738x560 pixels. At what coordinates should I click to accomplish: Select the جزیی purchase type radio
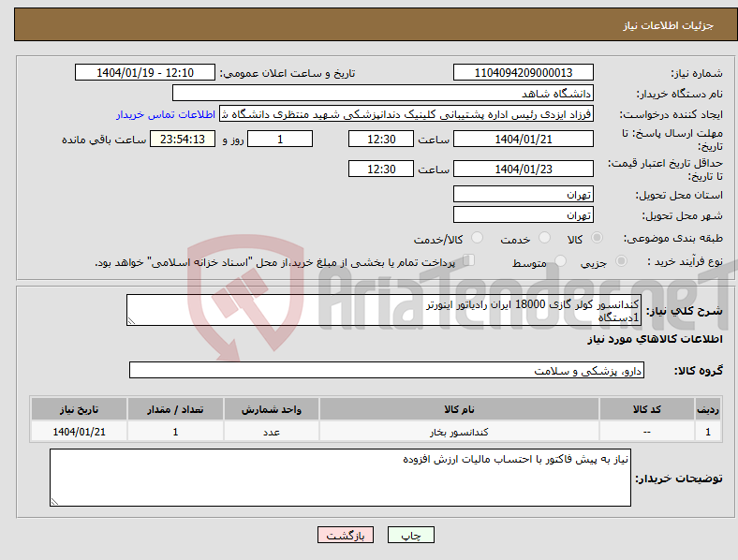(621, 260)
